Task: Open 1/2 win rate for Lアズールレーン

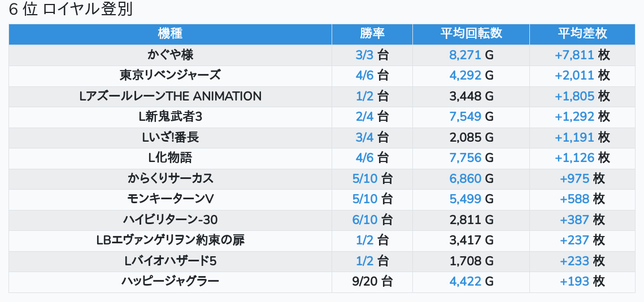Action: 365,96
